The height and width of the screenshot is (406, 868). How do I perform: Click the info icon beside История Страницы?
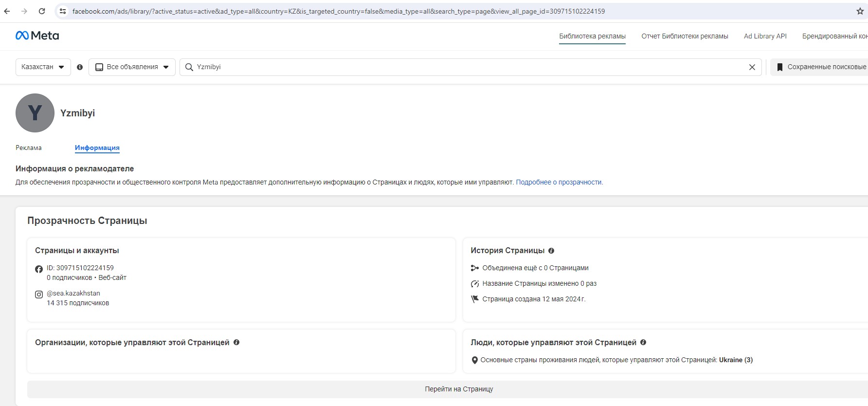(x=551, y=251)
